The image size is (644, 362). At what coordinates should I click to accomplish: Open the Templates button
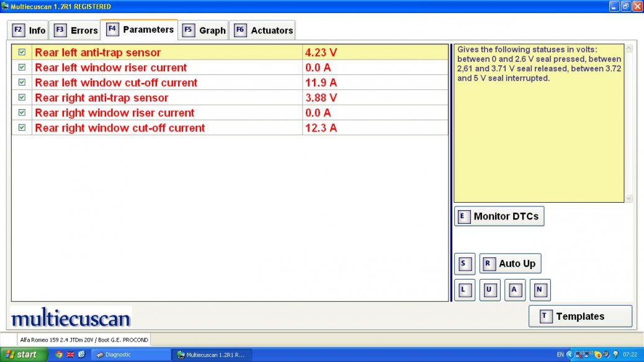(x=579, y=316)
